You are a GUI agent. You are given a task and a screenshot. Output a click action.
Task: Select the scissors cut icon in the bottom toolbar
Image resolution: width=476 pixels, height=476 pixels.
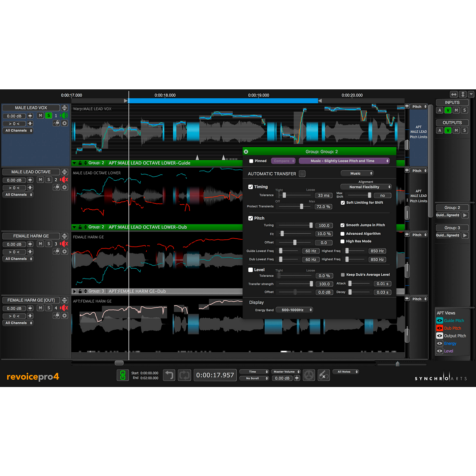pyautogui.click(x=323, y=375)
